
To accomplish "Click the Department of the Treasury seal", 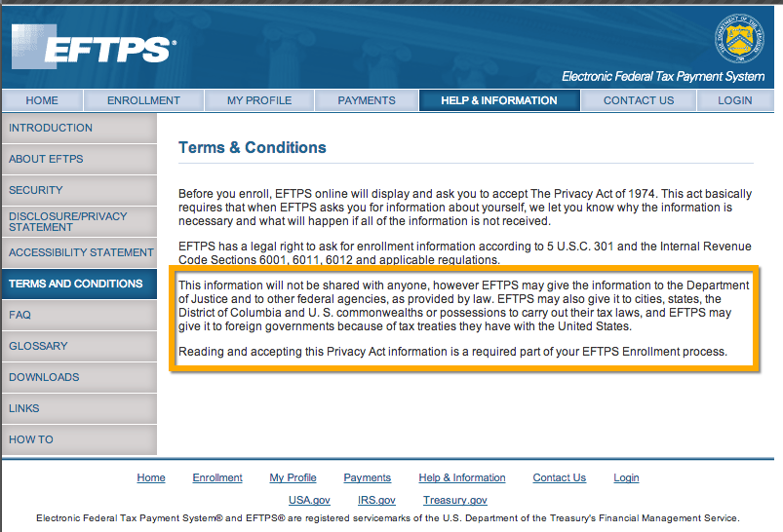I will click(739, 38).
